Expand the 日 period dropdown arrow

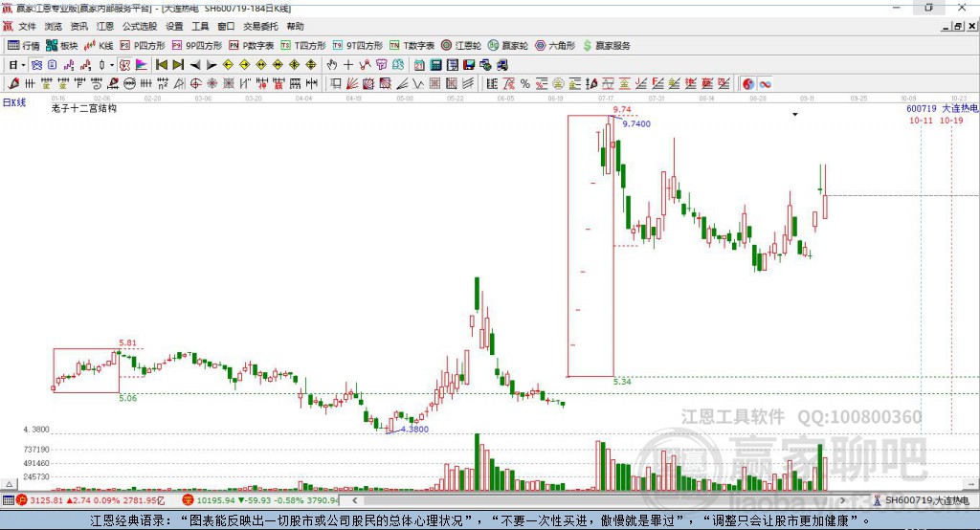click(x=23, y=65)
